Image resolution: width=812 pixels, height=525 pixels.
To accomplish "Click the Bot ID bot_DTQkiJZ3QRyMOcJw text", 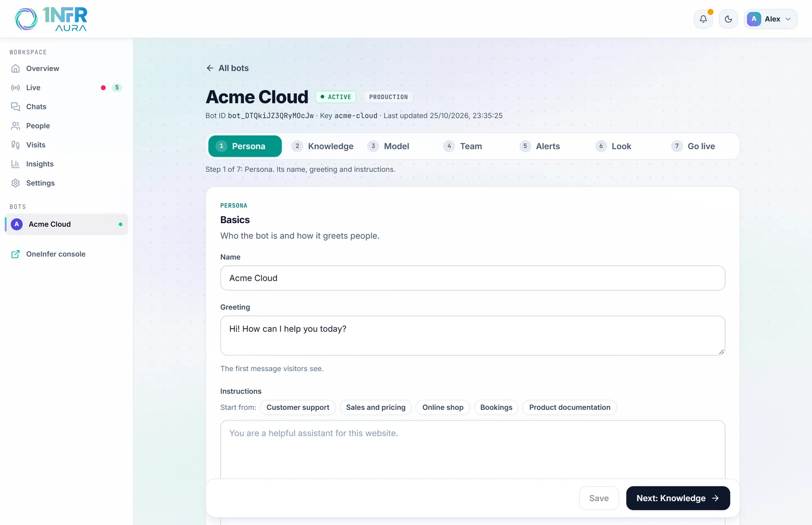I will (x=271, y=116).
